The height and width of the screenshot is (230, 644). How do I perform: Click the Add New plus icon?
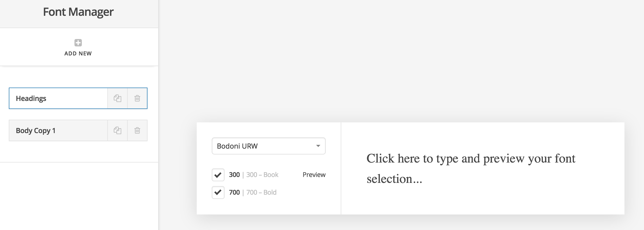78,43
